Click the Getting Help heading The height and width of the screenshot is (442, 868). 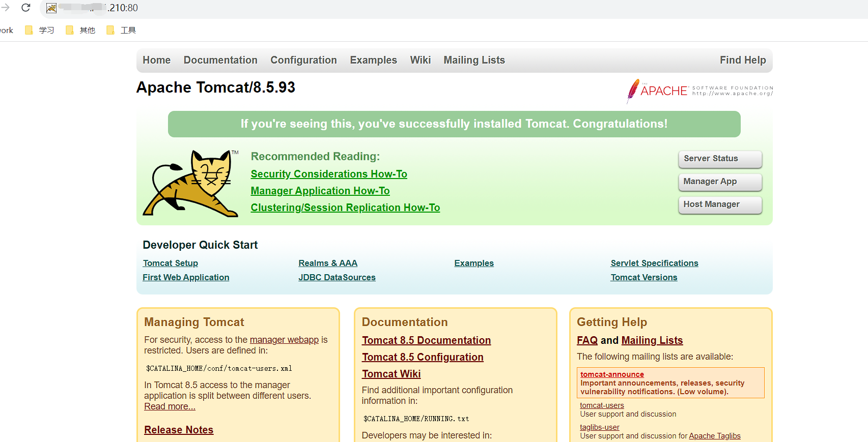(612, 322)
